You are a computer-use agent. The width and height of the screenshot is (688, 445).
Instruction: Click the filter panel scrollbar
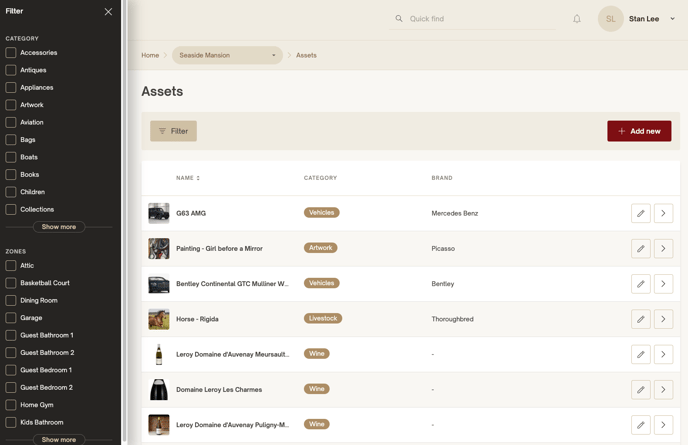125,219
